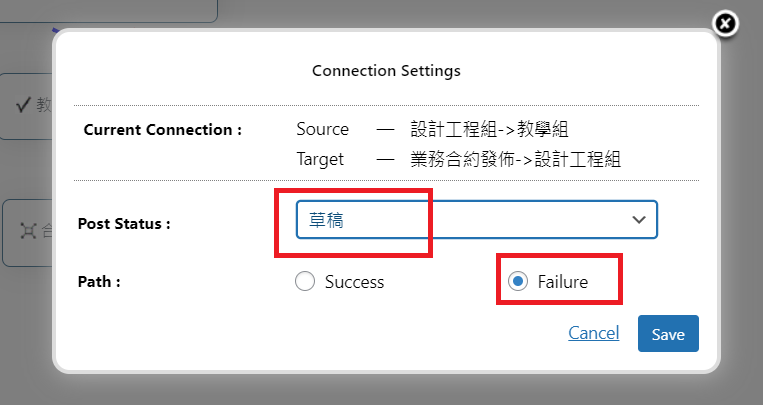Click the Target word in connection info
Viewport: 763px width, 405px height.
point(320,159)
